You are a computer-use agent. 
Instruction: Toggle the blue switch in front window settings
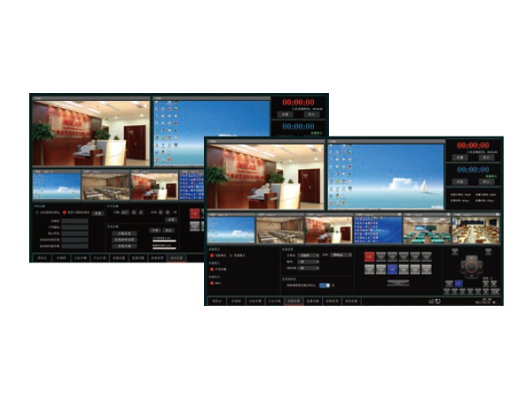[x=325, y=286]
